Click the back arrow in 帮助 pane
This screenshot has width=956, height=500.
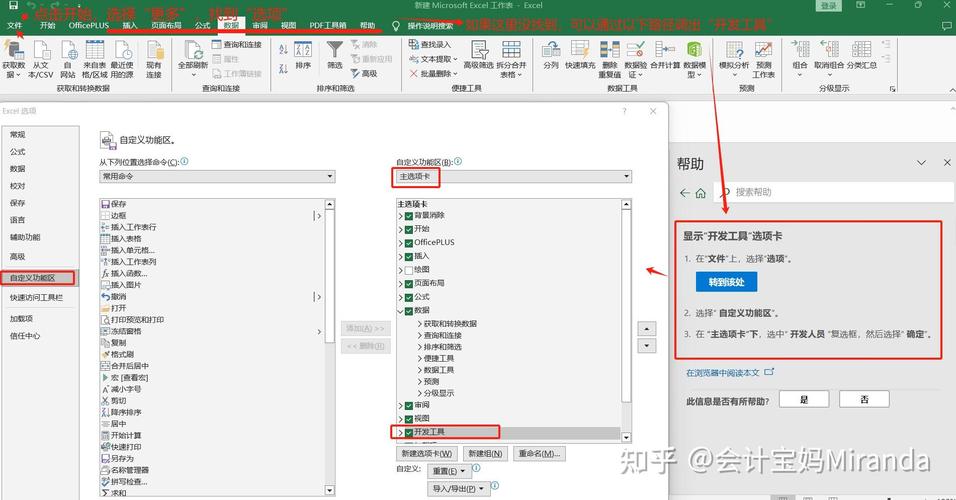[685, 193]
